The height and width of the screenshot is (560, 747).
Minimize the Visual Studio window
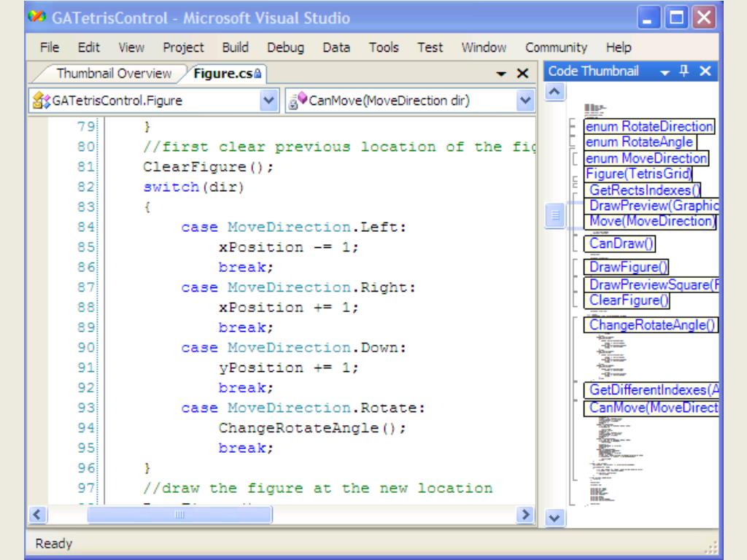coord(649,17)
